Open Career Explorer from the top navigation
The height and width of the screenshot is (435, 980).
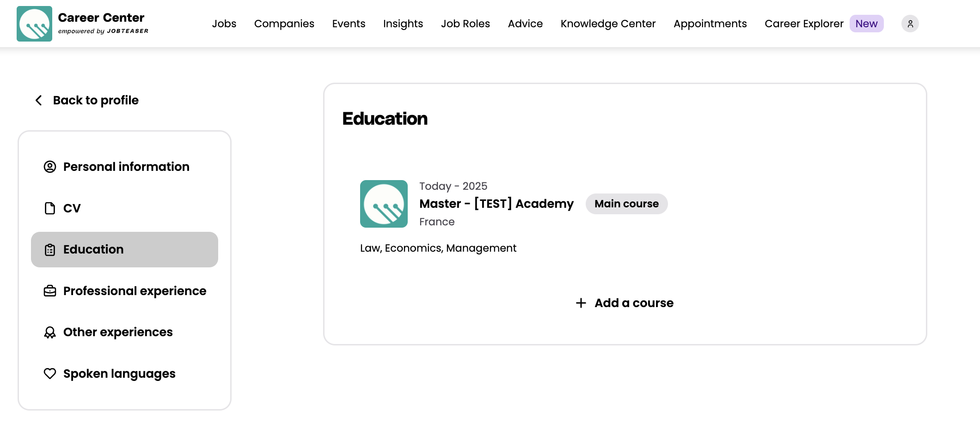[804, 24]
